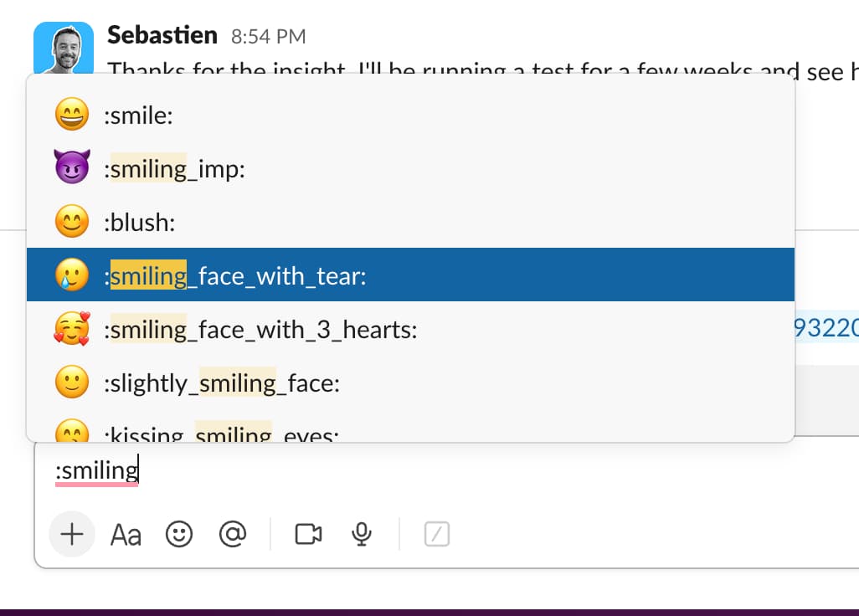The width and height of the screenshot is (859, 616).
Task: Insert the :smiling_face_with_tear: emoji
Action: [410, 275]
